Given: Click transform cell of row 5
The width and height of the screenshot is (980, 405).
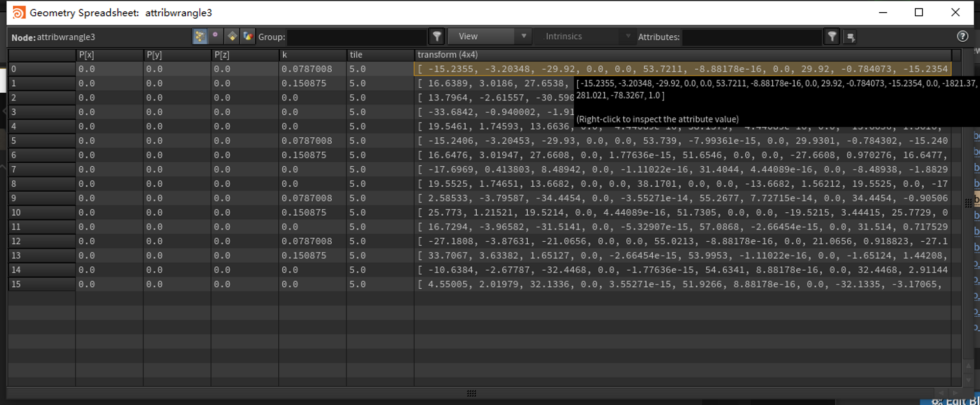Looking at the screenshot, I should pyautogui.click(x=681, y=141).
